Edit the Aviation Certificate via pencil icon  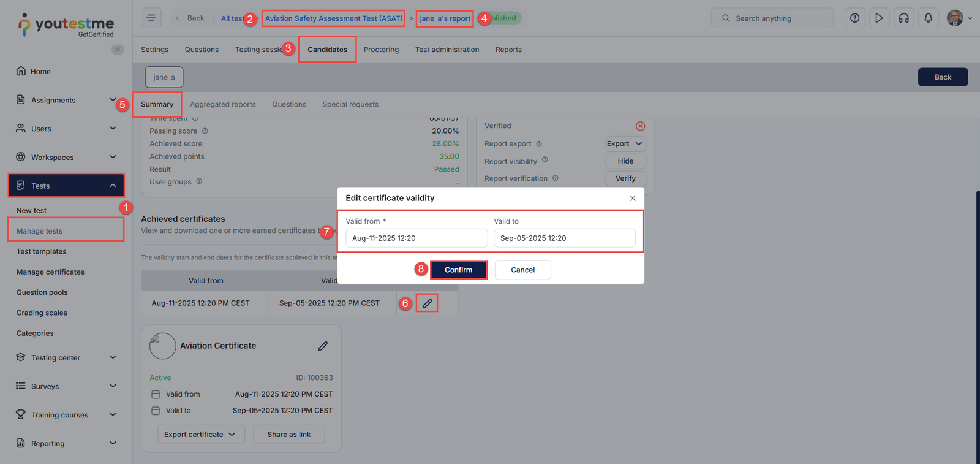[323, 346]
